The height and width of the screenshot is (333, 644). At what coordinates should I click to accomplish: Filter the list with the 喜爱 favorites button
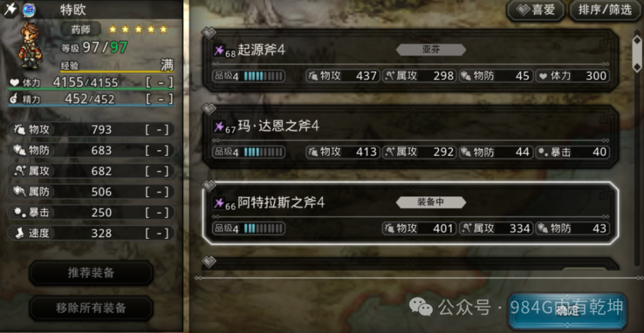[x=535, y=10]
